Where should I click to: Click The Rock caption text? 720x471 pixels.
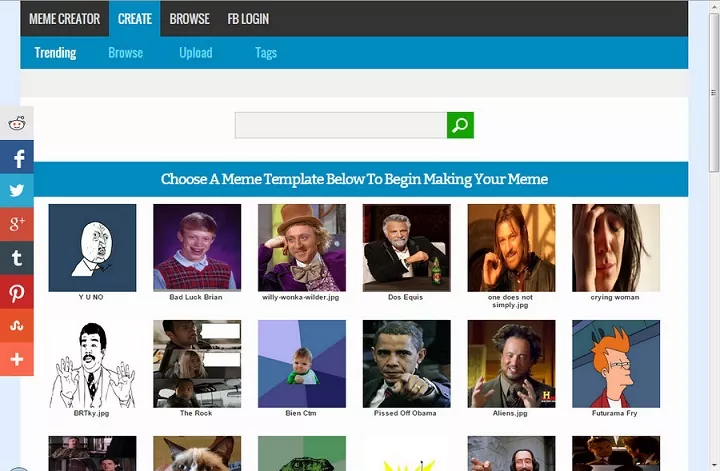[x=196, y=413]
